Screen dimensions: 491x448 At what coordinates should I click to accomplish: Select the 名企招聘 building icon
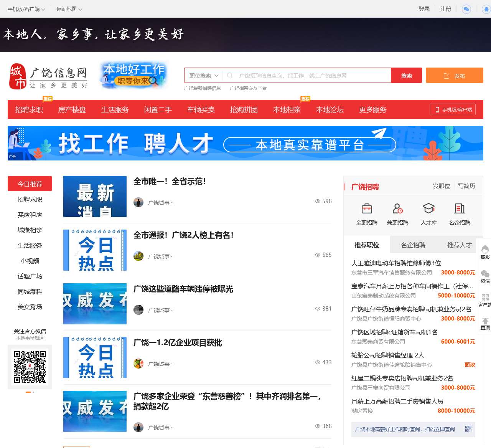pyautogui.click(x=460, y=209)
